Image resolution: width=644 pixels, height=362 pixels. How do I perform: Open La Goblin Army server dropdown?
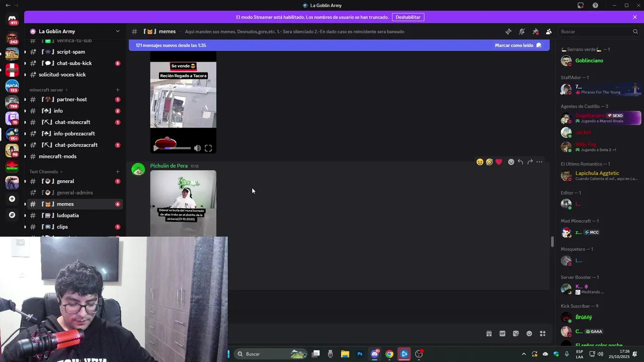[118, 31]
